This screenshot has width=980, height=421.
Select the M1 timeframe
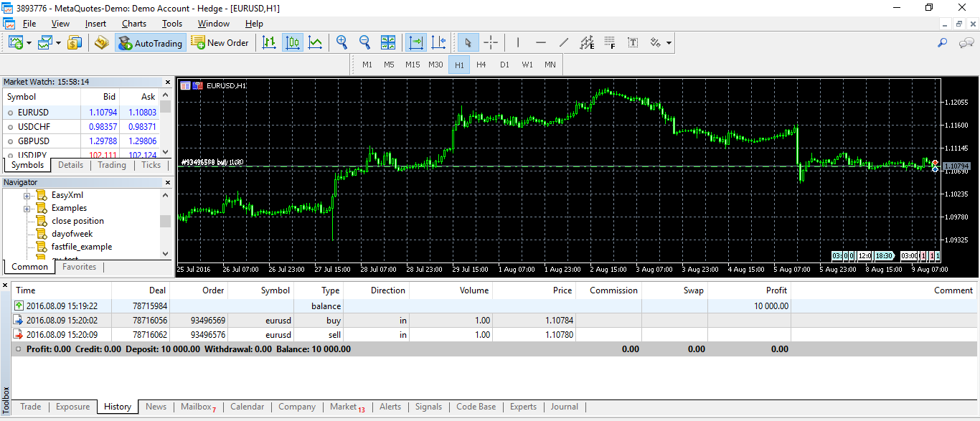point(367,65)
